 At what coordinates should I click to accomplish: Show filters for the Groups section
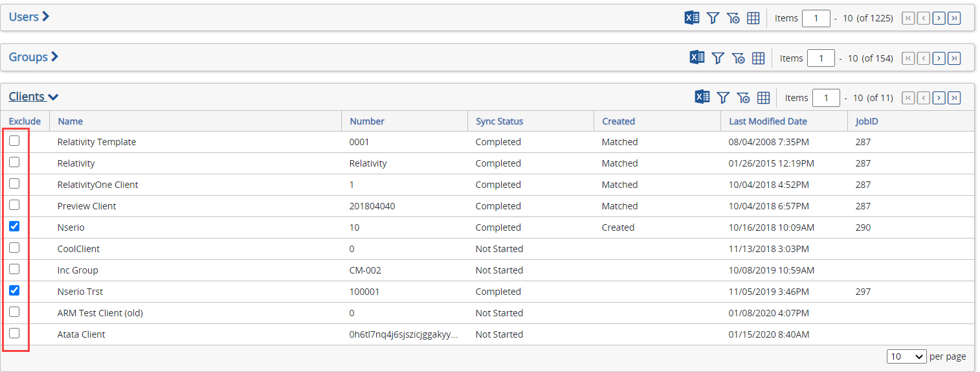tap(718, 58)
